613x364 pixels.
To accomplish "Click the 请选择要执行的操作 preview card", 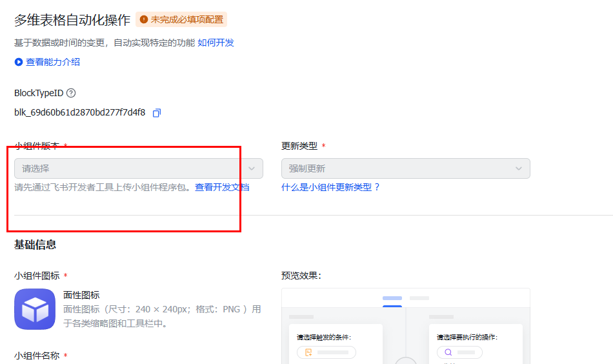I will [x=476, y=344].
